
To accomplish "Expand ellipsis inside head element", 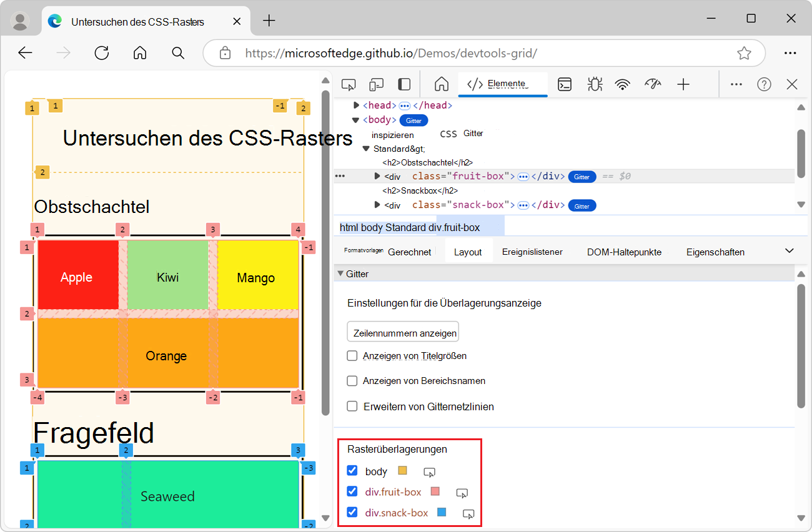I will [404, 106].
